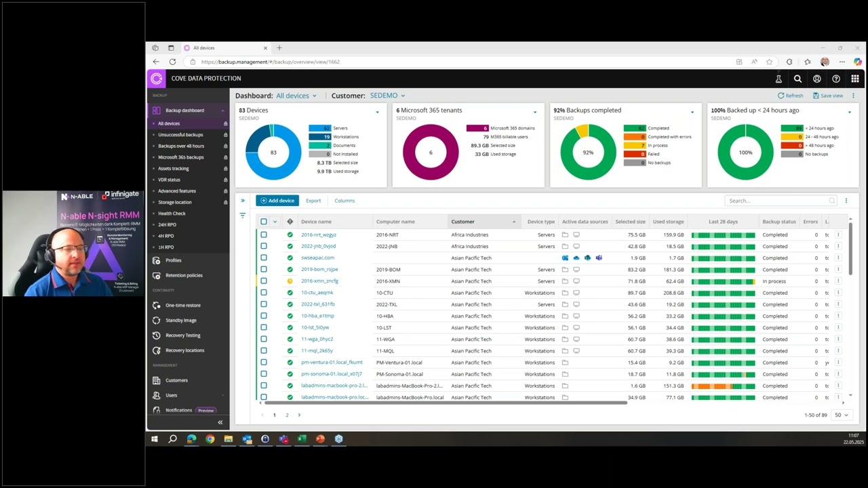Click the filter icon left of table

pyautogui.click(x=242, y=216)
